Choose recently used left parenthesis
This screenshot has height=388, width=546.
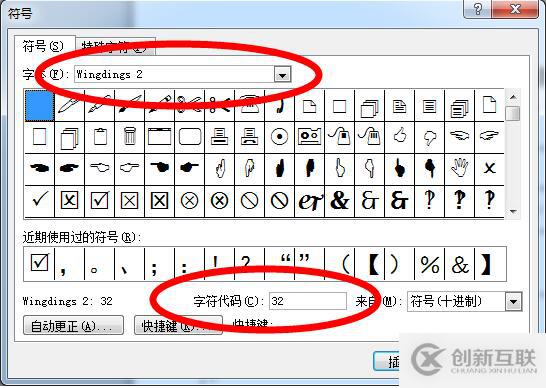tap(340, 264)
